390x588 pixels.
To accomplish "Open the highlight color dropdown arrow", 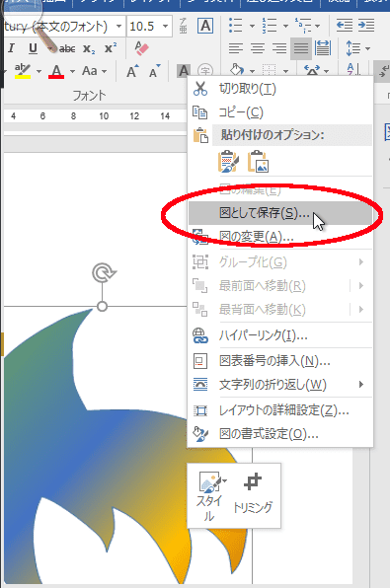I will pos(39,71).
